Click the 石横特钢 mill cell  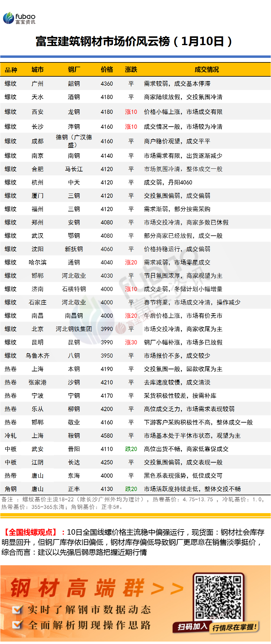click(74, 289)
